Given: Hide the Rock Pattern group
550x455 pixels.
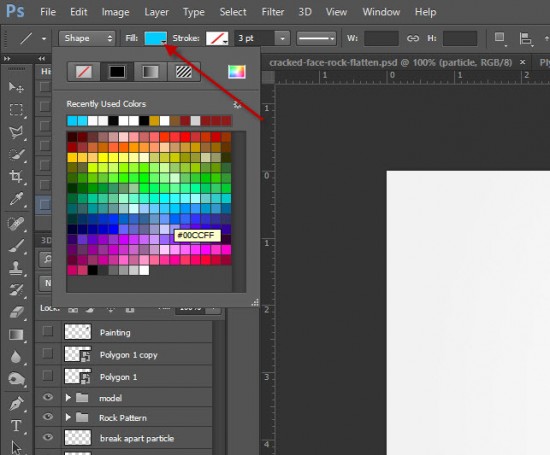Looking at the screenshot, I should pyautogui.click(x=48, y=417).
